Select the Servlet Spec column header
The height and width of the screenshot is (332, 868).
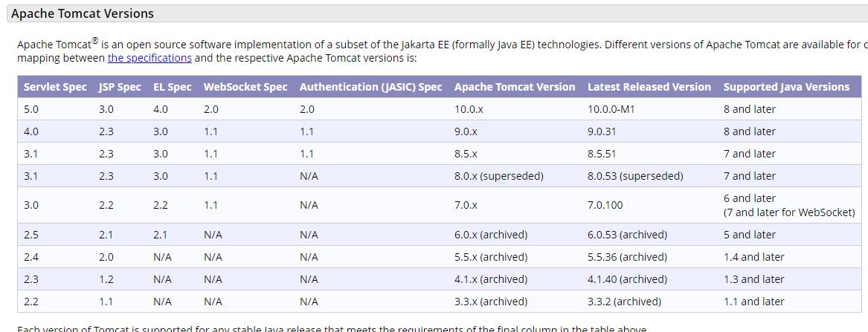click(x=55, y=87)
